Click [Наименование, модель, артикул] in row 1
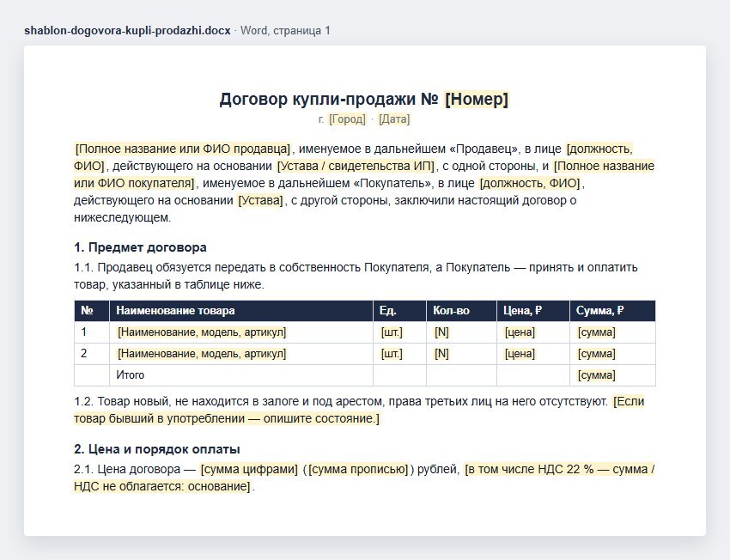 (x=202, y=332)
